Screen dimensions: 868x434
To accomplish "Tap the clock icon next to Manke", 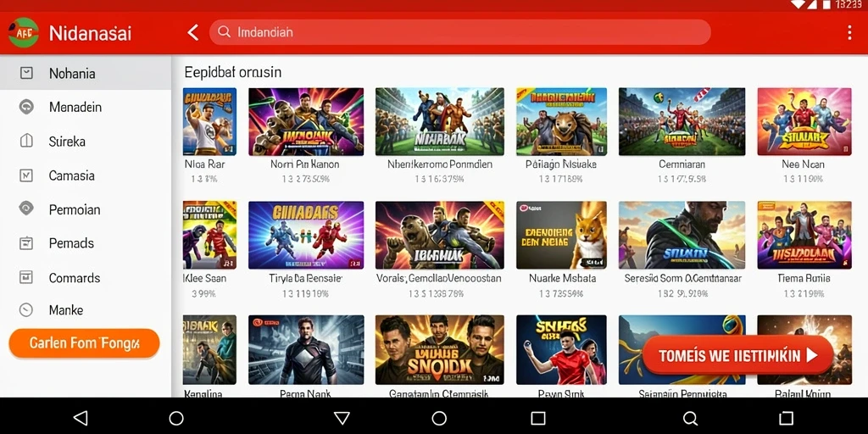I will coord(26,310).
